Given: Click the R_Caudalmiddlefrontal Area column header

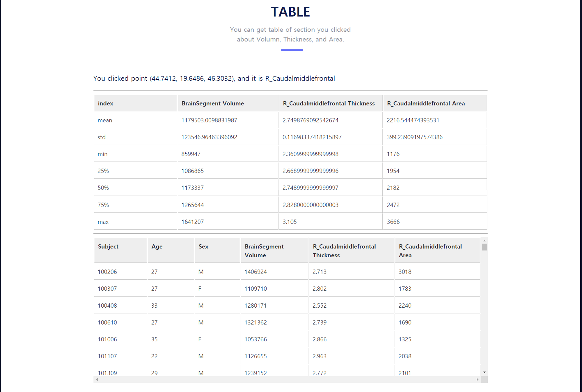Looking at the screenshot, I should click(x=430, y=251).
